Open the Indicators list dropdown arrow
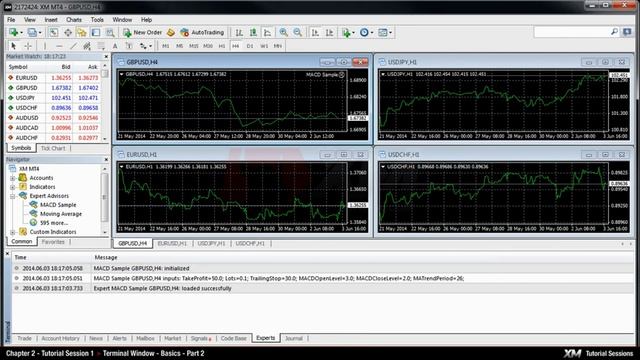This screenshot has height=360, width=640. (353, 33)
